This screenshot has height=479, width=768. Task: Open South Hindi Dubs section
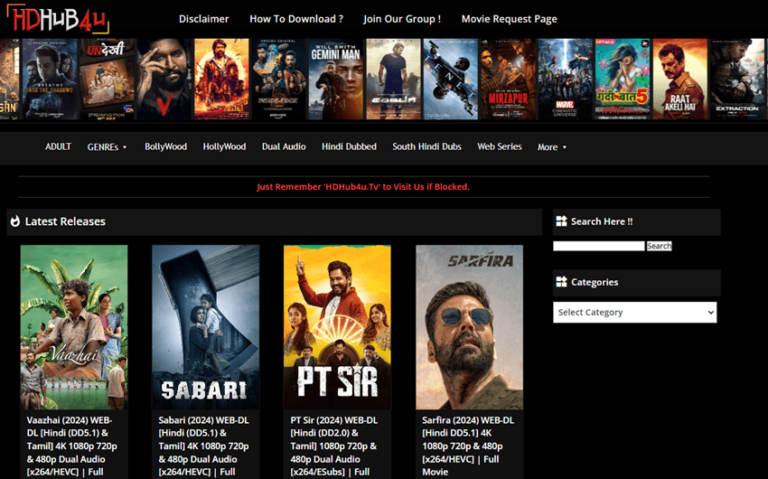427,146
